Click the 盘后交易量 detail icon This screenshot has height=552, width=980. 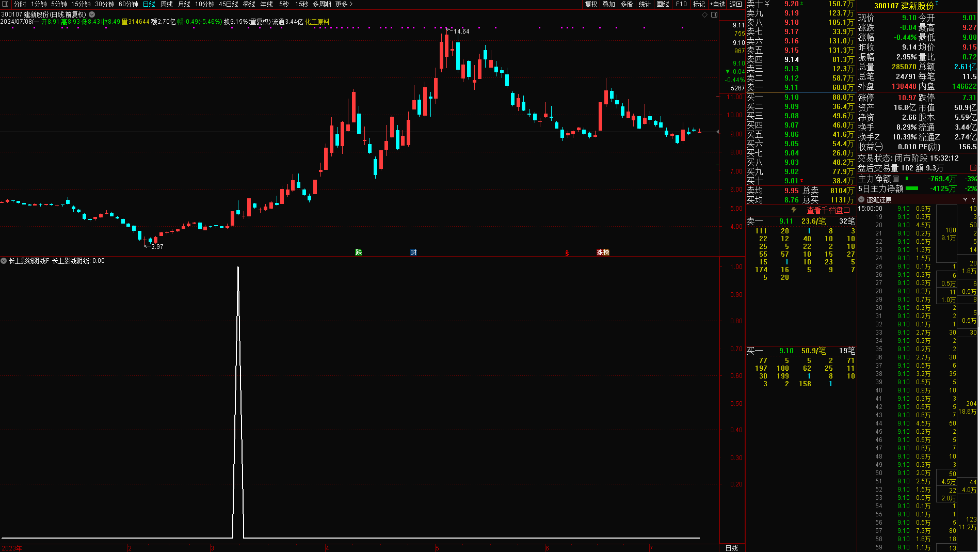[x=973, y=168]
